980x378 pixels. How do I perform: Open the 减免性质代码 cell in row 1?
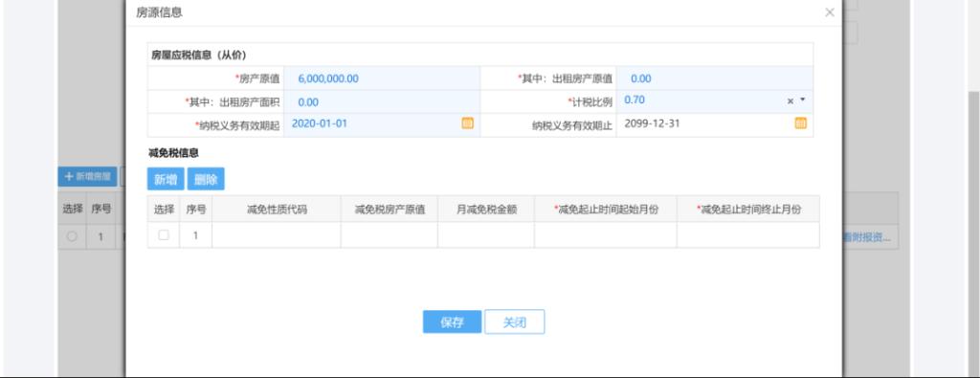[x=277, y=234]
